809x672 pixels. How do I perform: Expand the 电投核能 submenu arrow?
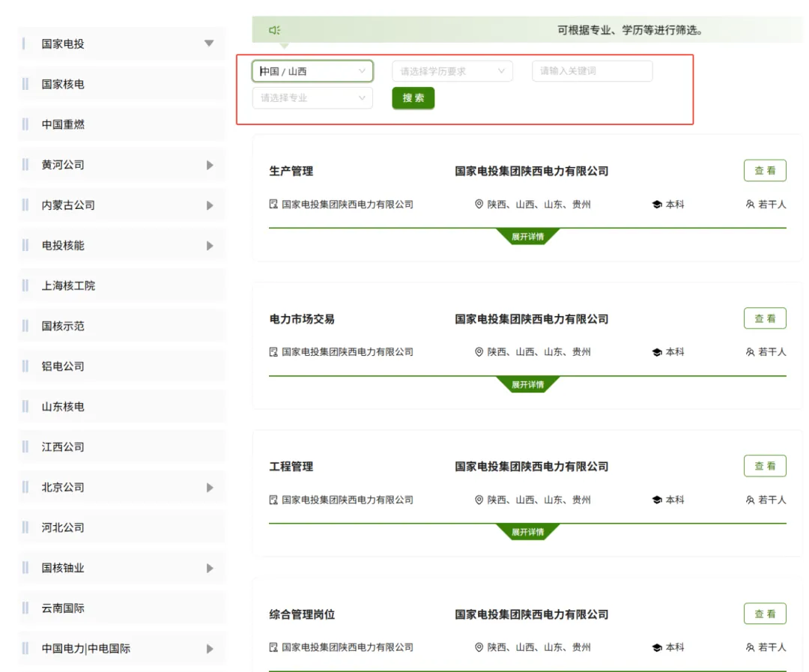pos(210,246)
